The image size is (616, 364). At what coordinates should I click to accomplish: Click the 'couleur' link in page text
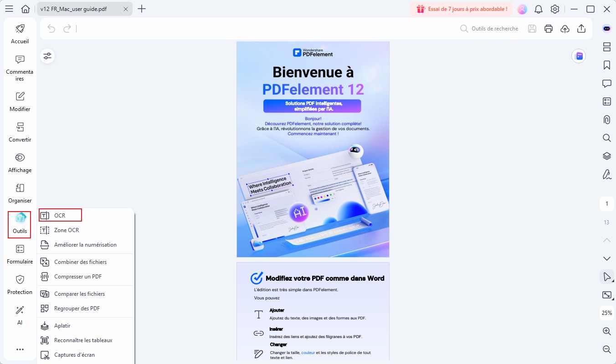[x=308, y=353]
